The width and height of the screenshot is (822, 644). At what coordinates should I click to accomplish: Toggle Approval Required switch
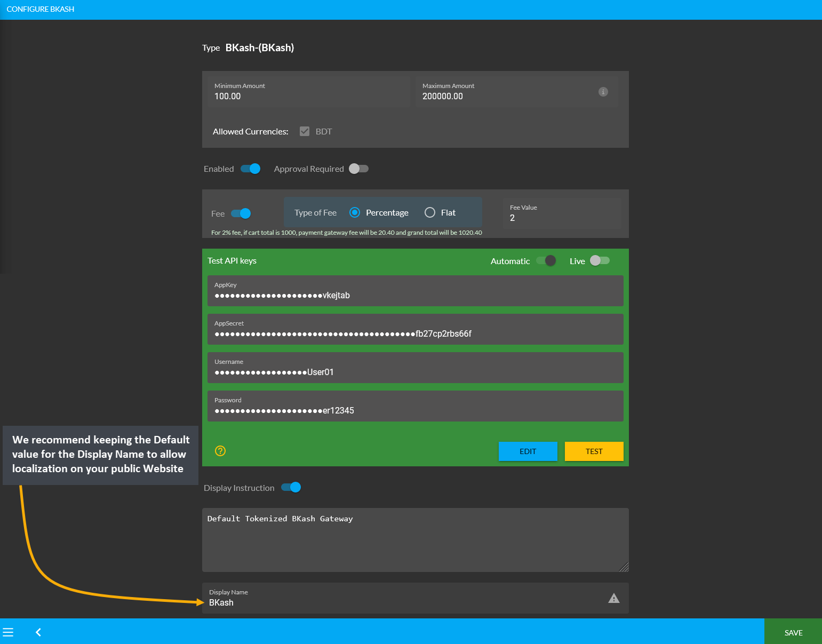tap(358, 169)
